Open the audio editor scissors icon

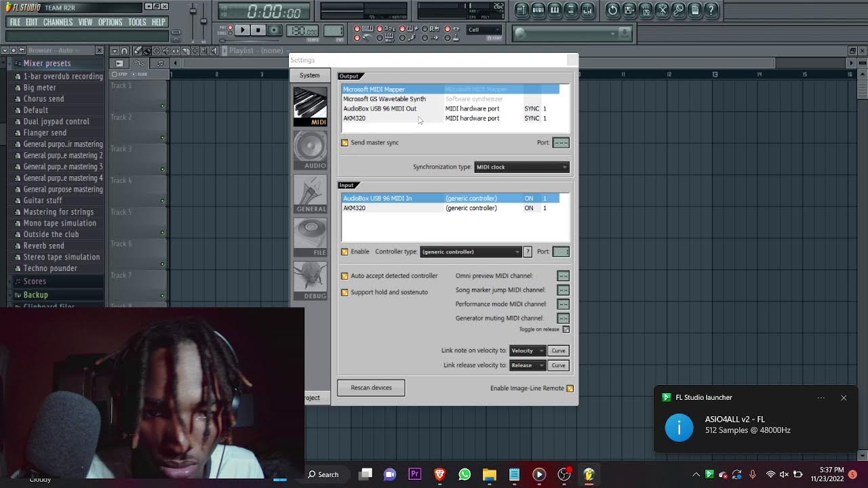click(663, 10)
